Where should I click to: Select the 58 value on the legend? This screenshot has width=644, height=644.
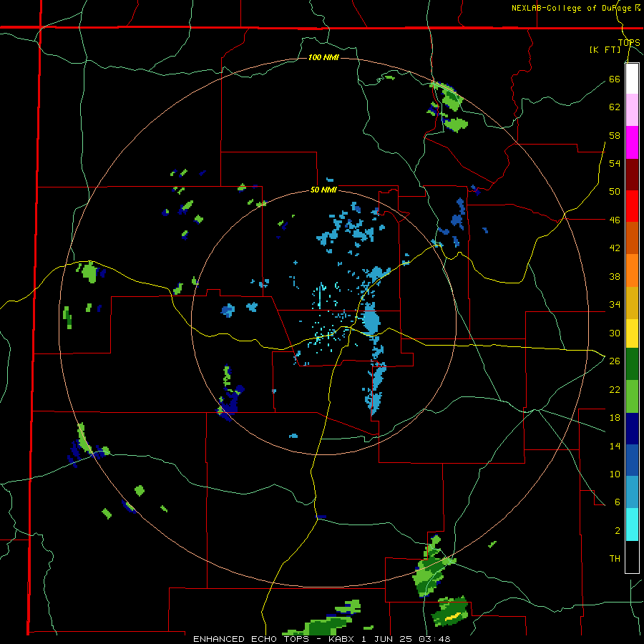(x=615, y=135)
